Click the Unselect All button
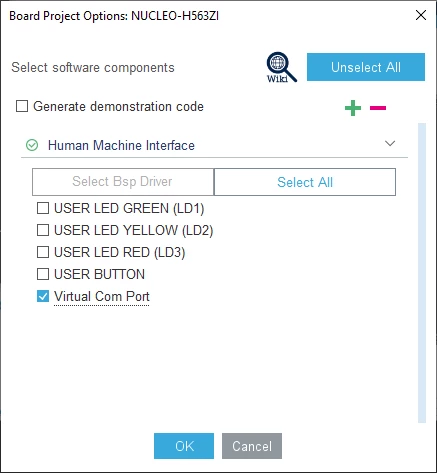This screenshot has height=473, width=437. (366, 67)
